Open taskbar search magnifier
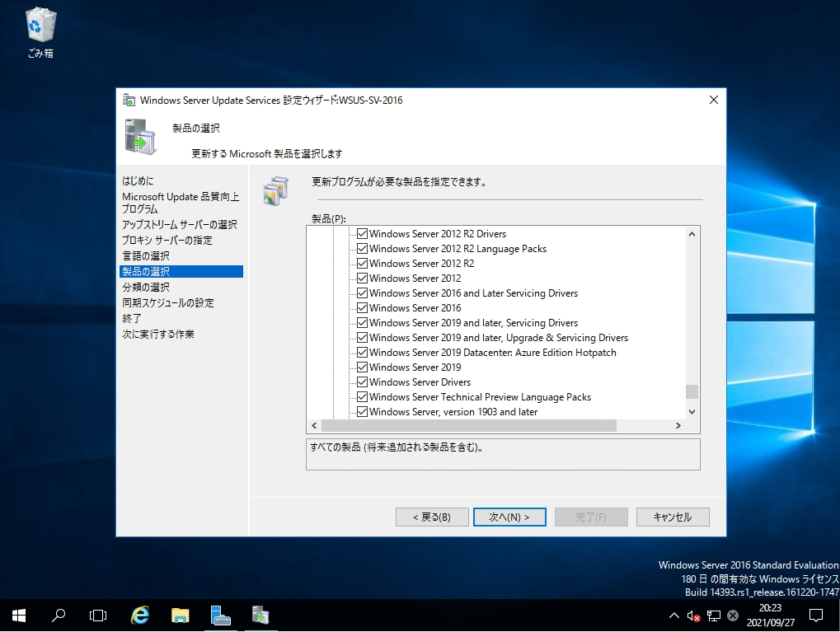840x632 pixels. pyautogui.click(x=59, y=616)
